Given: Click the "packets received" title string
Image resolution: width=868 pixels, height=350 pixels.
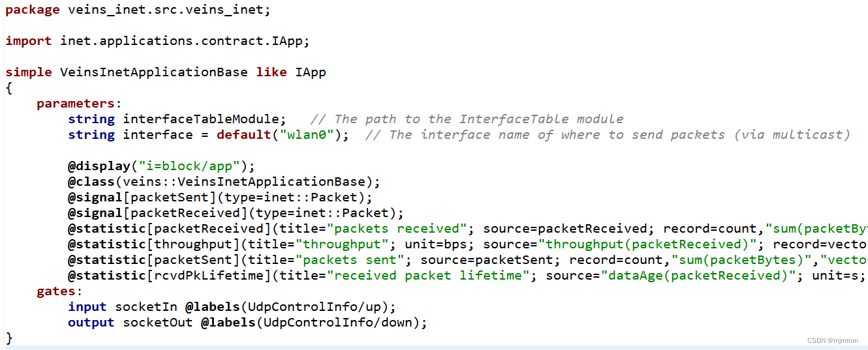Looking at the screenshot, I should coord(397,229).
